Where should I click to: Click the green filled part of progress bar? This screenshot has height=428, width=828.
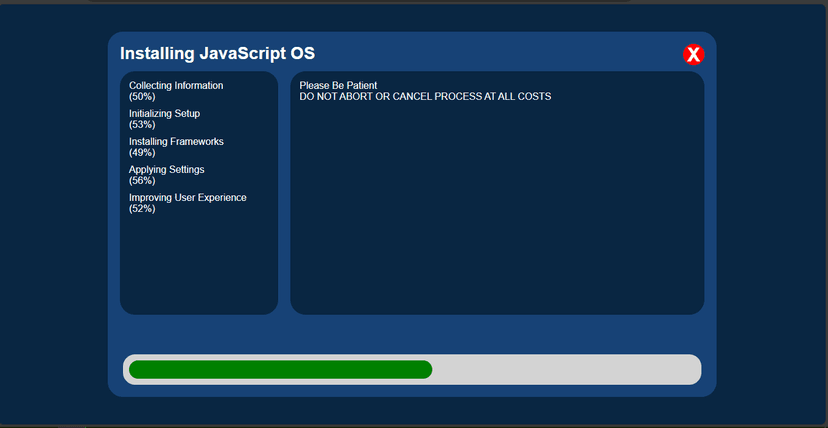pyautogui.click(x=280, y=370)
